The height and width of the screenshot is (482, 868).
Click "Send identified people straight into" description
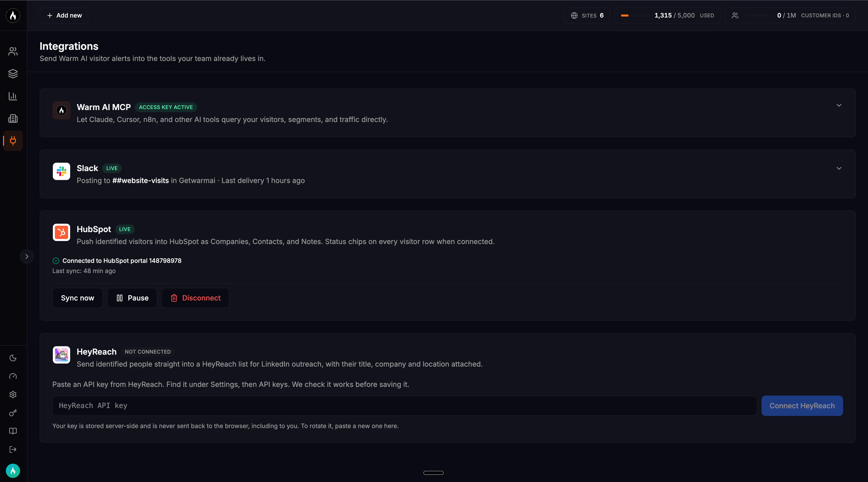[280, 364]
